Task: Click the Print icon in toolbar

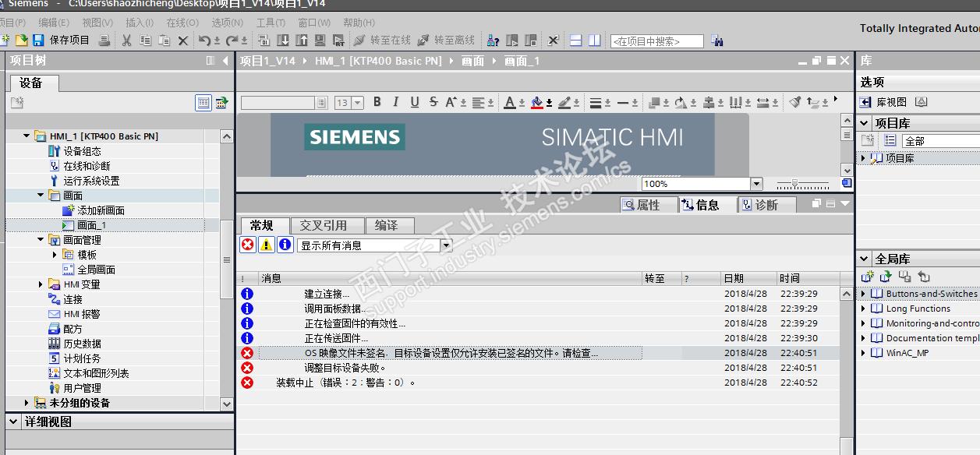Action: [x=104, y=41]
